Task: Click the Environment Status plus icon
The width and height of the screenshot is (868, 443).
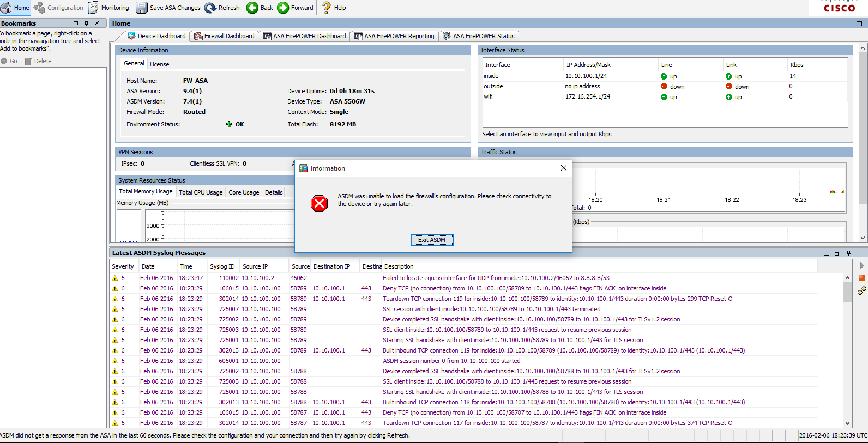Action: click(x=229, y=124)
